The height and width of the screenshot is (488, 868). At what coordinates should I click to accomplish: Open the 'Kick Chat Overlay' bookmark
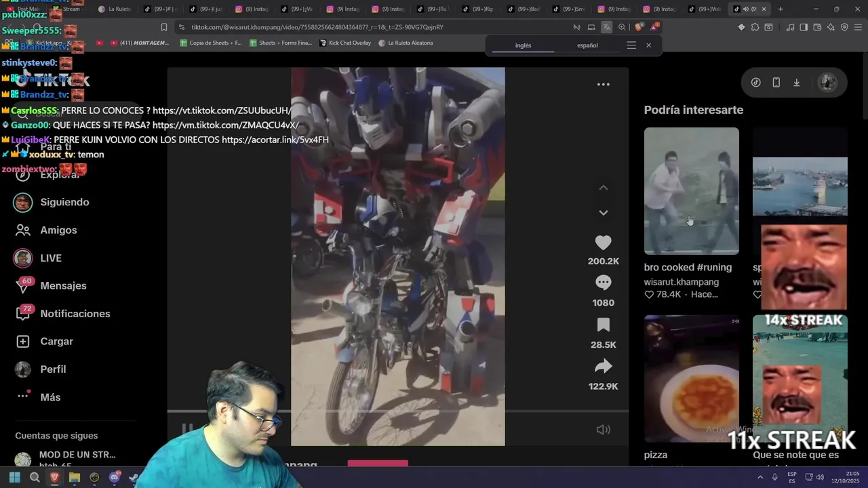point(344,43)
